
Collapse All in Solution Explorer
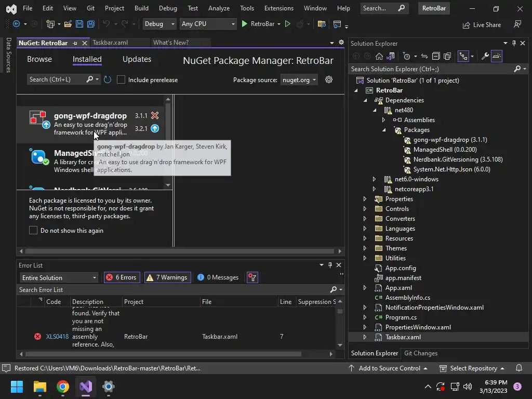[436, 56]
